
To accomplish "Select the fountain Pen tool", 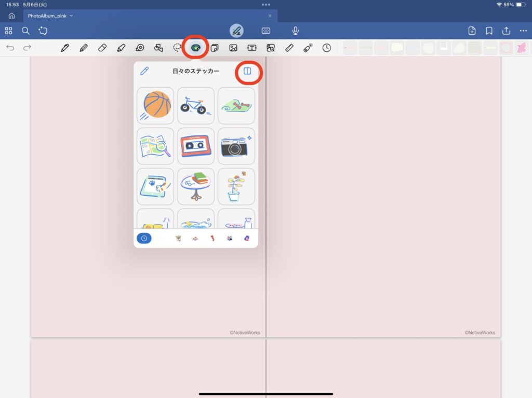I will coord(65,48).
